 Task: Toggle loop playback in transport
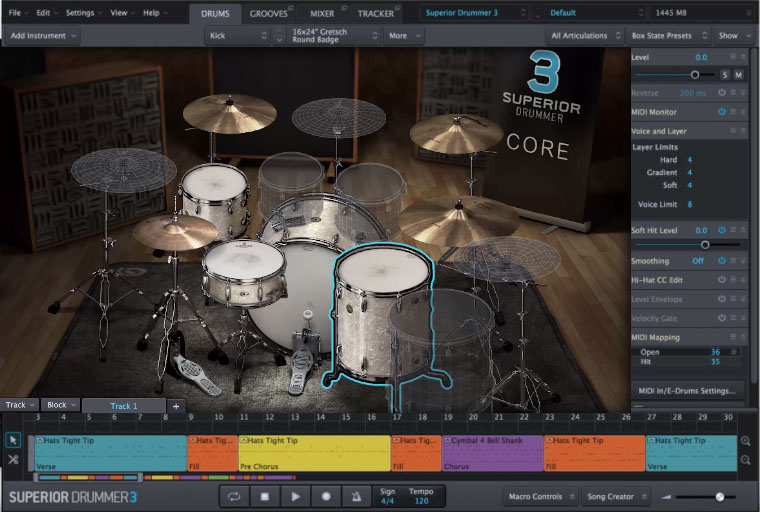pos(234,496)
